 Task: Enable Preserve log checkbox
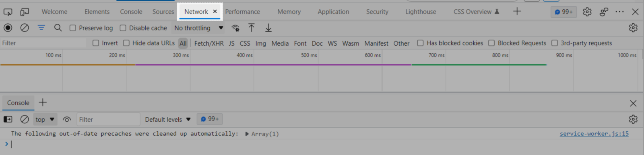tap(73, 28)
